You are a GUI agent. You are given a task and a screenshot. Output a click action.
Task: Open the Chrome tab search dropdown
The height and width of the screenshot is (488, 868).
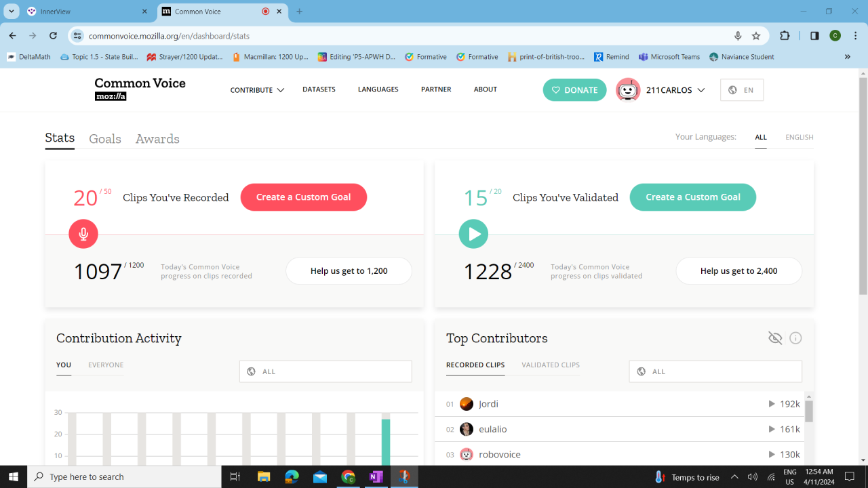point(12,12)
